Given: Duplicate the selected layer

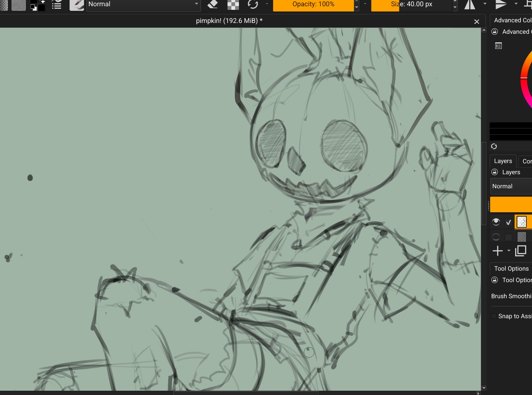Looking at the screenshot, I should (x=521, y=251).
